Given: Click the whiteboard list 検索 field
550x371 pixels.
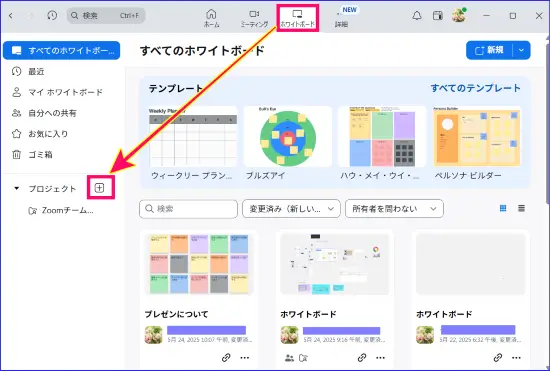Looking at the screenshot, I should pos(188,209).
